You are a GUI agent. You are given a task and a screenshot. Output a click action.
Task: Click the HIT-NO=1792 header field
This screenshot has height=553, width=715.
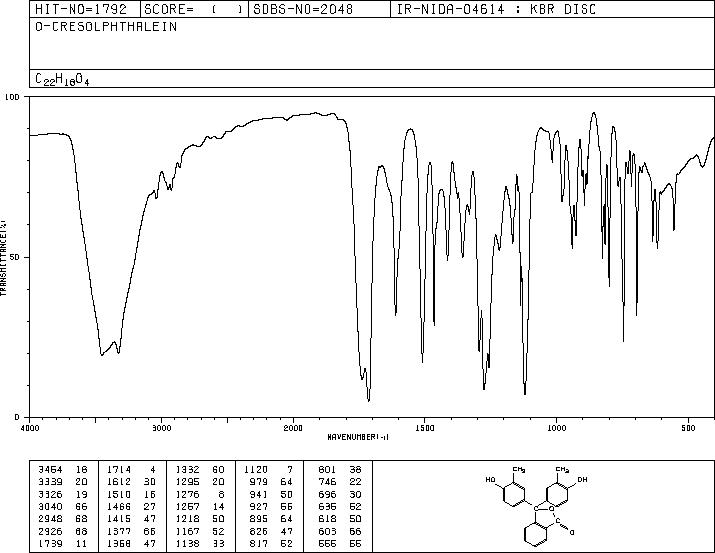point(85,9)
